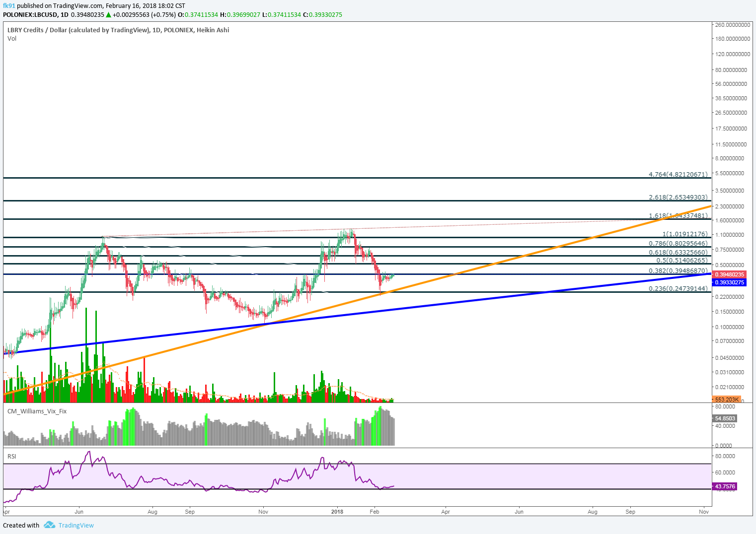
Task: Click the +0.00295563 (+0.75%) change value
Action: pyautogui.click(x=144, y=14)
